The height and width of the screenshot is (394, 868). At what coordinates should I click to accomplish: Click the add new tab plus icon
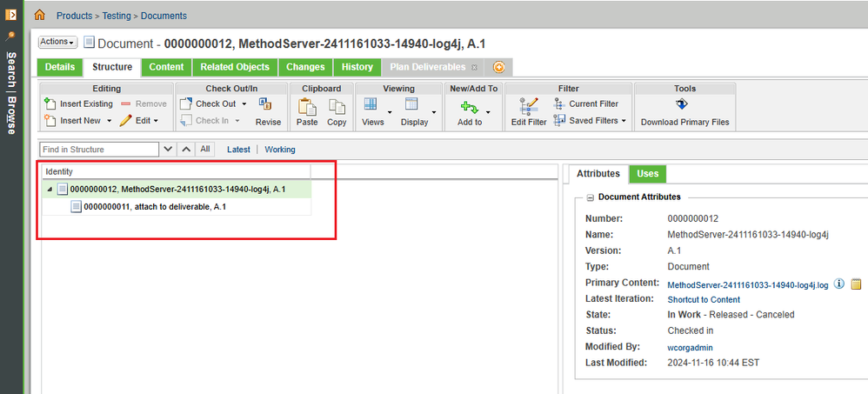[x=498, y=67]
